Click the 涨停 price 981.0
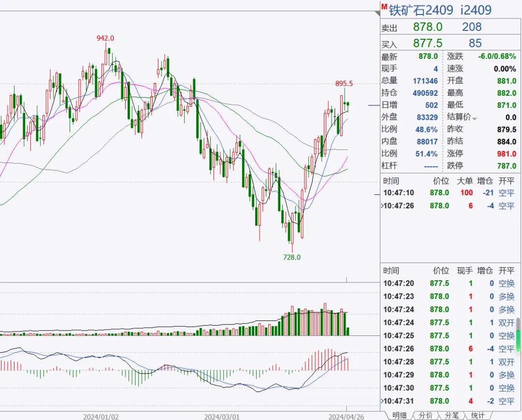The height and width of the screenshot is (420, 522). [507, 154]
